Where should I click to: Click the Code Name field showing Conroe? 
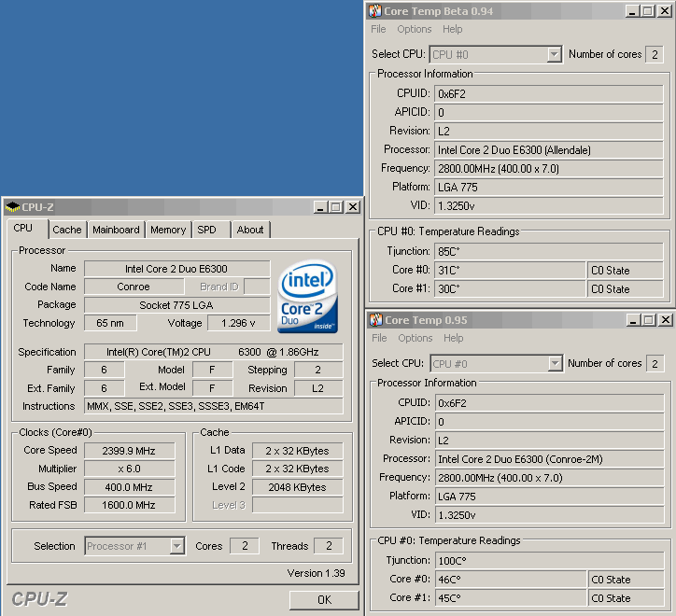click(x=134, y=287)
